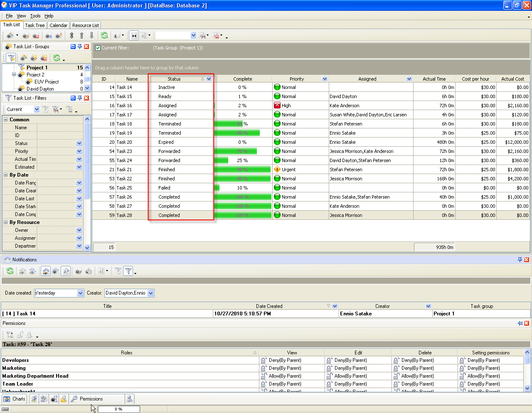This screenshot has height=413, width=532.
Task: Close the Task List - Filters panel
Action: 86,98
